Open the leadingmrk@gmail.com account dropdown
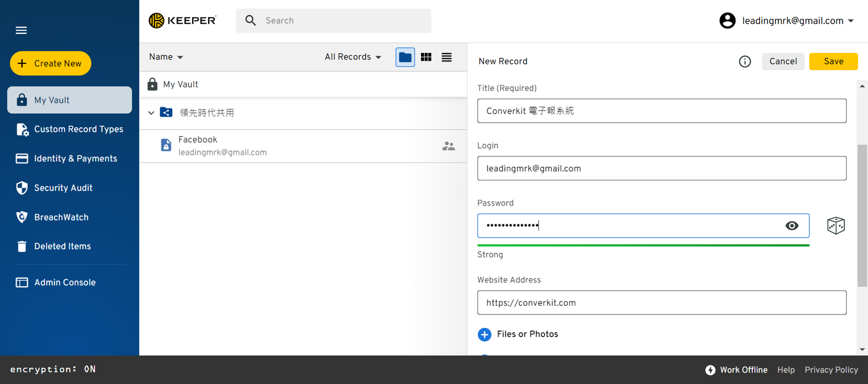The height and width of the screenshot is (384, 868). pos(787,21)
